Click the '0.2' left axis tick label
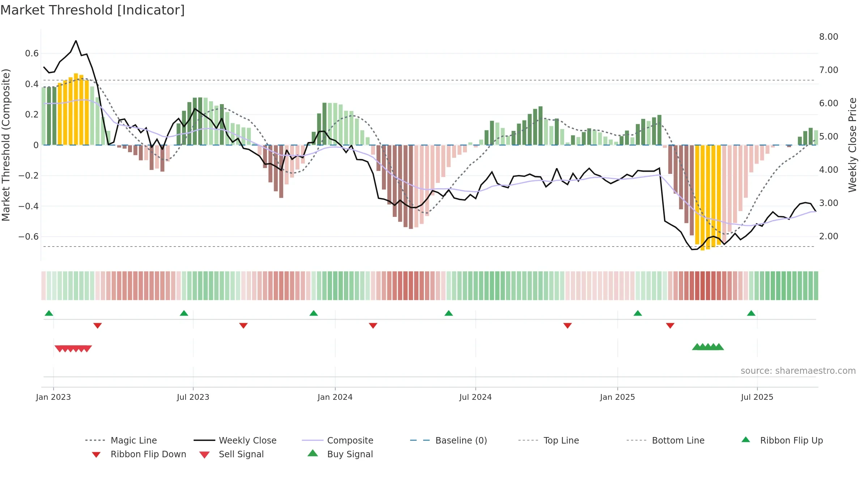 [32, 115]
